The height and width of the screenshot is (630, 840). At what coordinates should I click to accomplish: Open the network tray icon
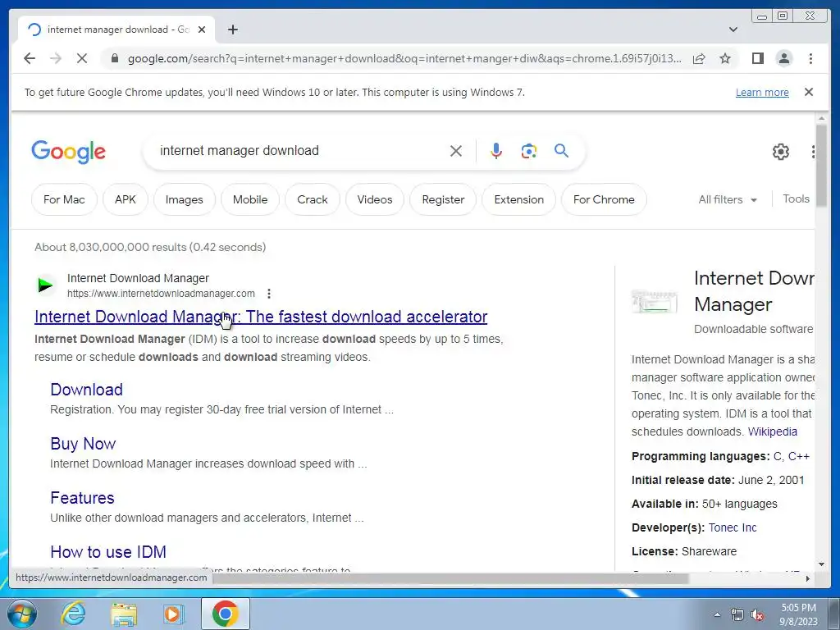tap(737, 614)
